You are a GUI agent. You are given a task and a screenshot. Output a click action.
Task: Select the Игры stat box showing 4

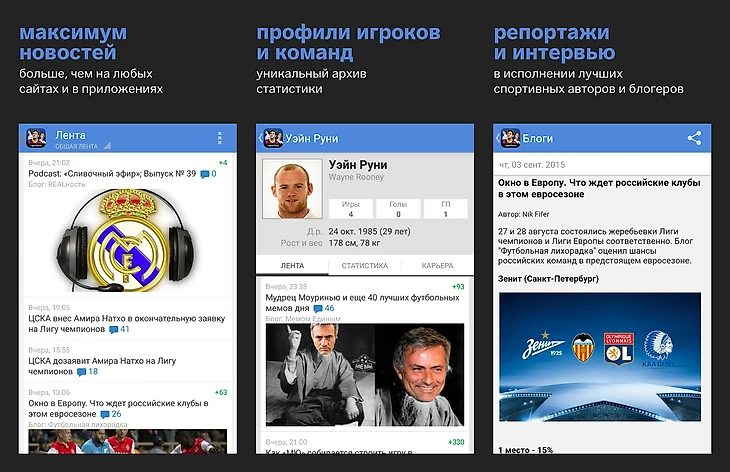tap(351, 209)
